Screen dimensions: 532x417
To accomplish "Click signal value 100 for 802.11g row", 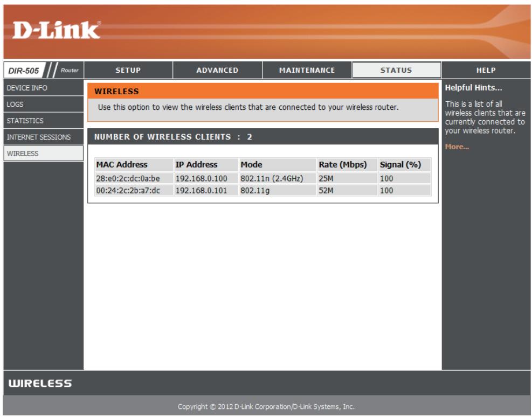I will (386, 191).
